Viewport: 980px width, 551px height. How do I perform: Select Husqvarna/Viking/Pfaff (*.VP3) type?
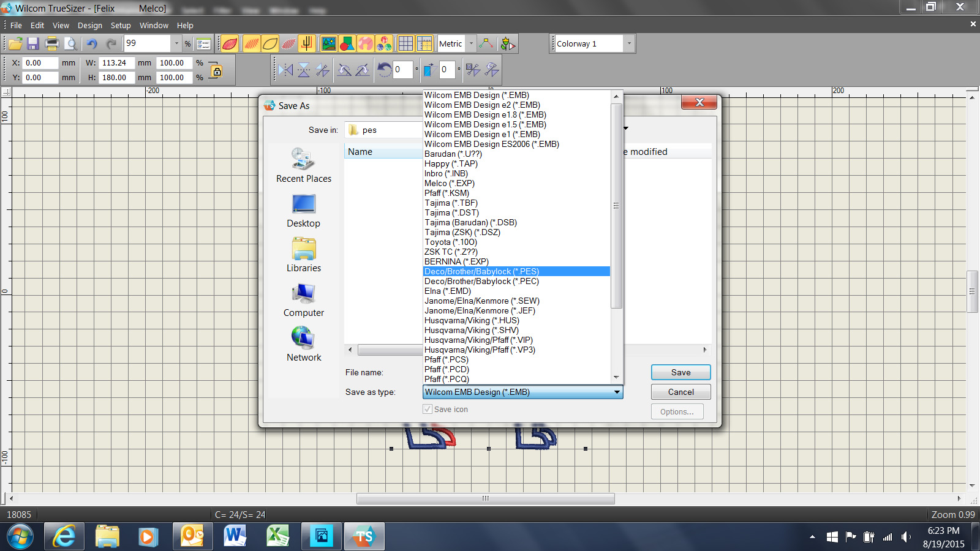(x=516, y=350)
